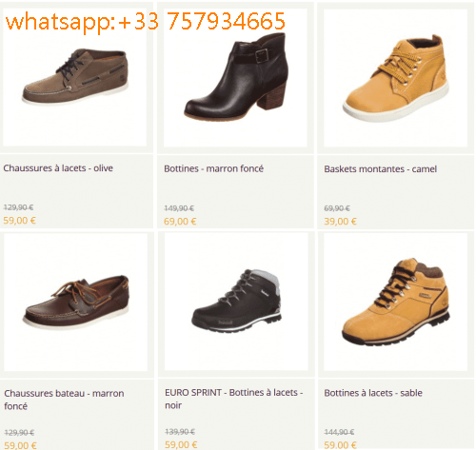Click 'Chaussures bateau - marron foncé' title
476x450 pixels.
[64, 400]
